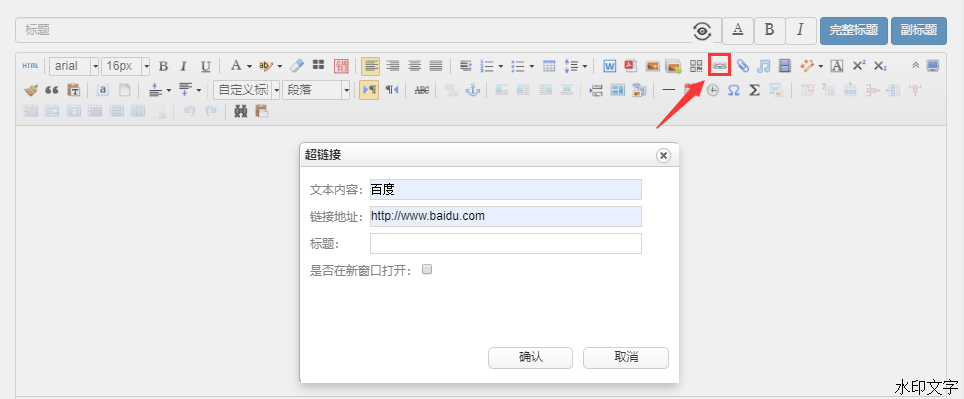Open the magic-wand tool dropdown arrow

tap(821, 66)
